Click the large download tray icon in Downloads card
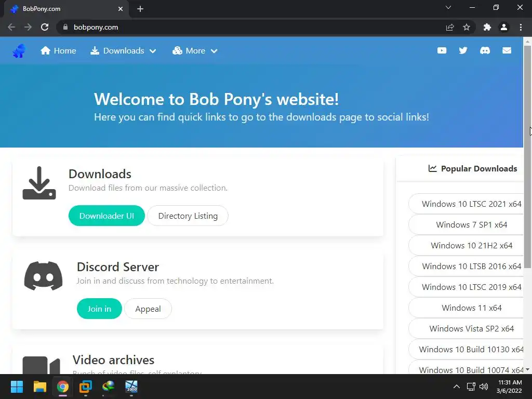This screenshot has height=399, width=532. (39, 183)
